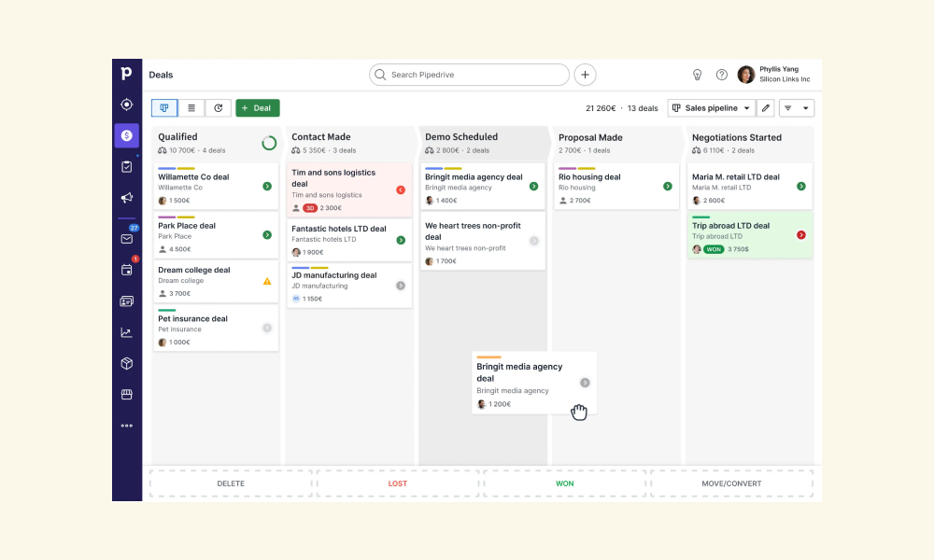Click Dream college deal warning triangle
The width and height of the screenshot is (934, 560).
[267, 281]
